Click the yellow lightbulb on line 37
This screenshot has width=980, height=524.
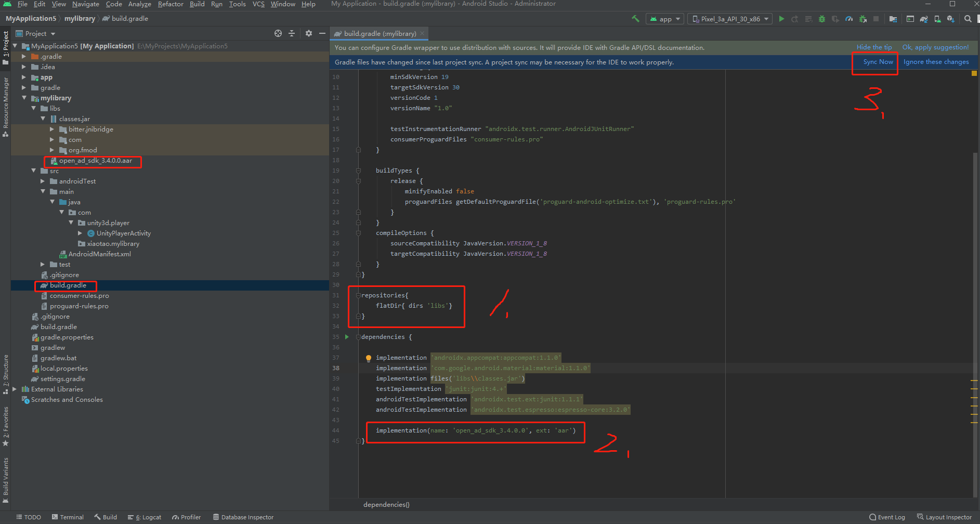(369, 358)
